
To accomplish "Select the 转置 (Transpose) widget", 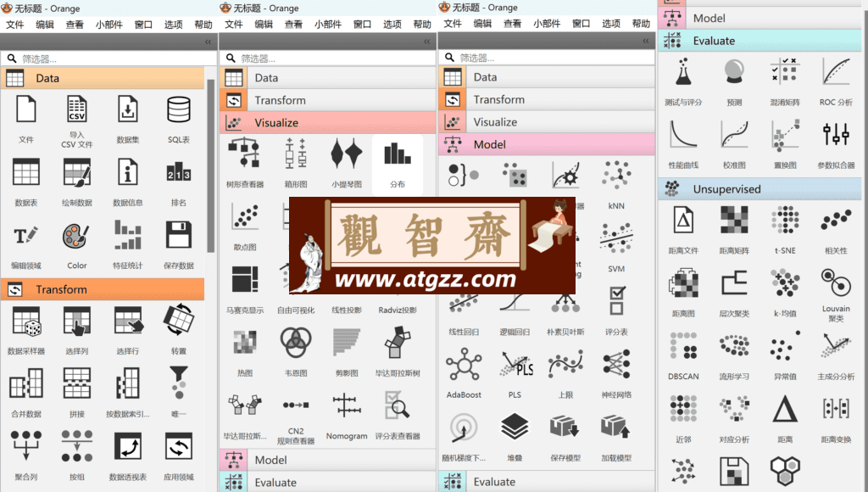I will point(179,320).
